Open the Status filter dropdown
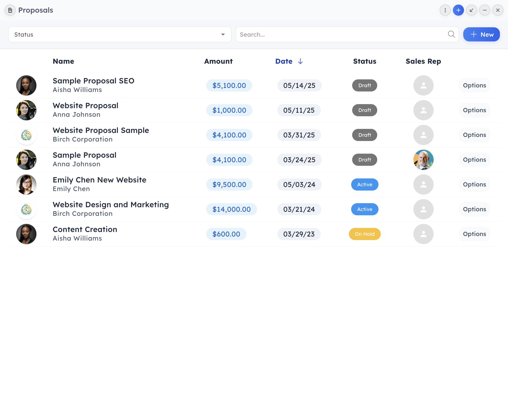 [x=120, y=35]
